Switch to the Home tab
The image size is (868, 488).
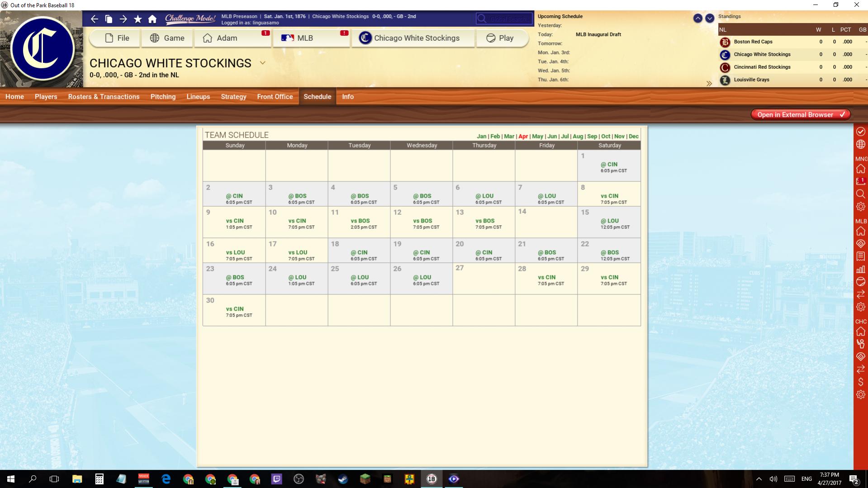[14, 97]
